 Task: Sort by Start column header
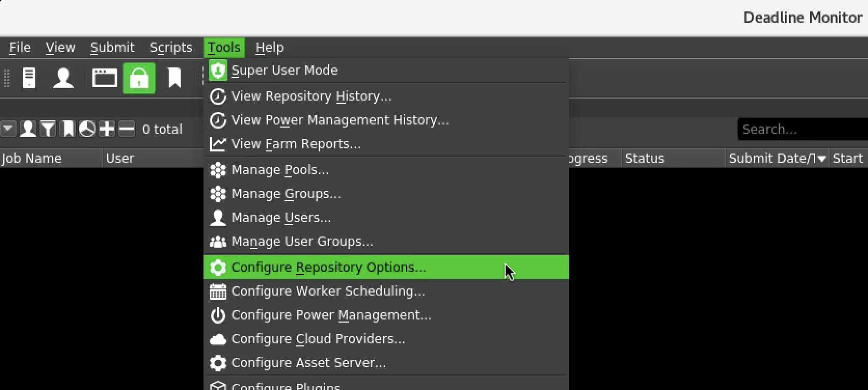[x=848, y=158]
